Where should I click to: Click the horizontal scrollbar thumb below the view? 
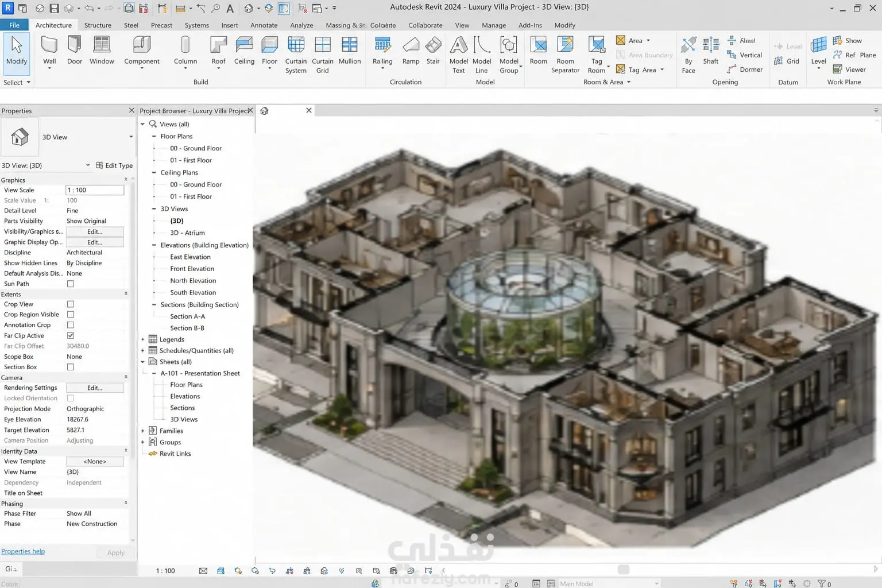624,570
